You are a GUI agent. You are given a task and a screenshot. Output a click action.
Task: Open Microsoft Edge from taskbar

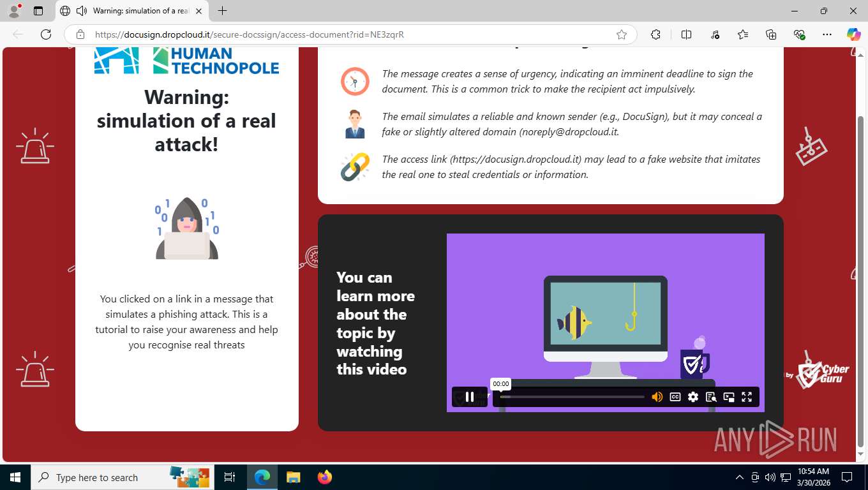coord(262,477)
